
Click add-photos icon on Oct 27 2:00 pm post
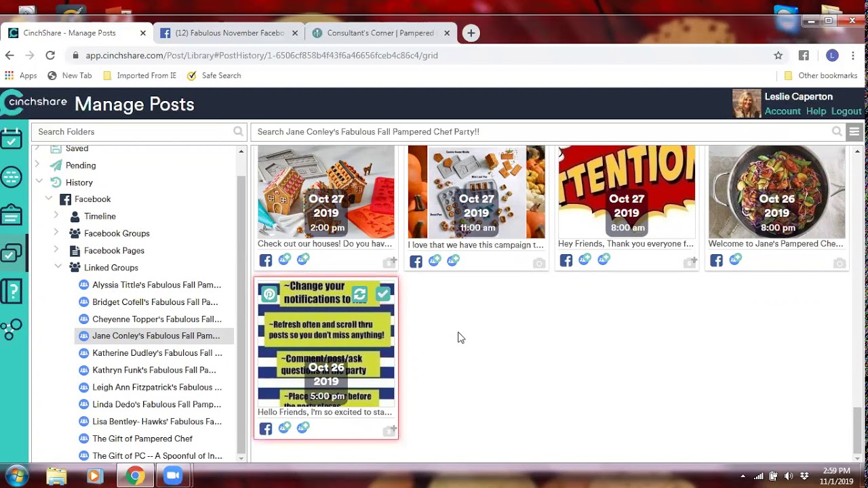pyautogui.click(x=389, y=262)
